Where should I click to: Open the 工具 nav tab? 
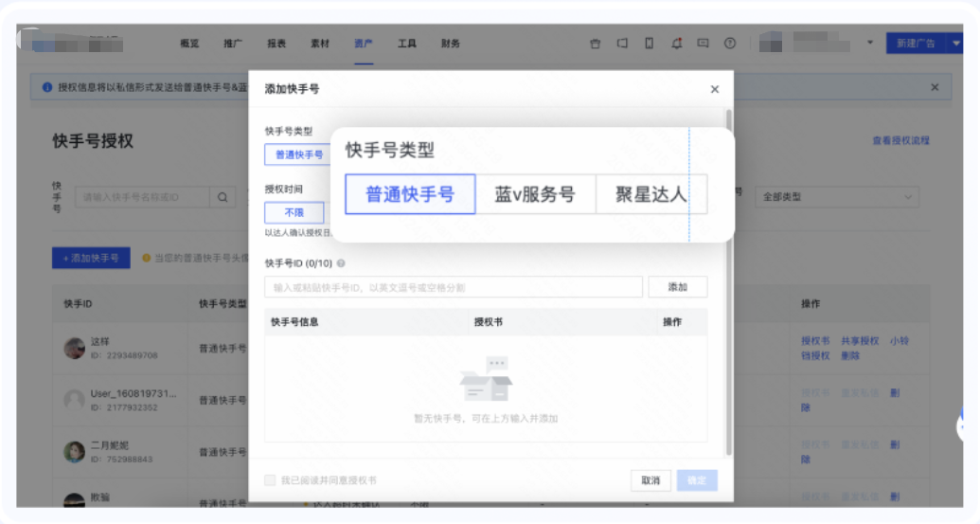(x=407, y=44)
